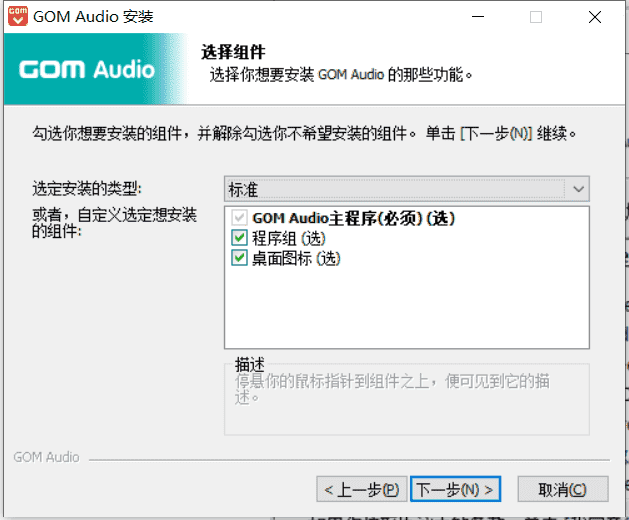The height and width of the screenshot is (520, 629).
Task: Expand the install type list with its arrow
Action: click(578, 189)
